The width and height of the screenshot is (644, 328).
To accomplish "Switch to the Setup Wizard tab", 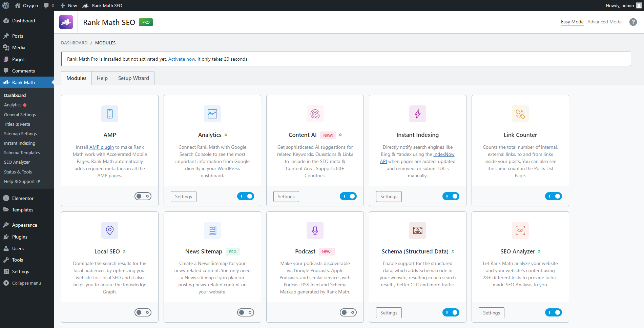I will (x=133, y=78).
